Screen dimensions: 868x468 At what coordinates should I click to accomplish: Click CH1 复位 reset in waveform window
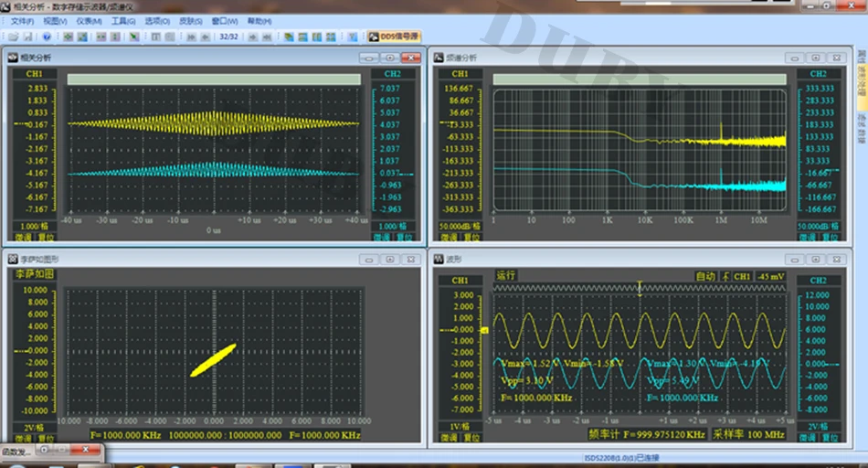pos(471,438)
